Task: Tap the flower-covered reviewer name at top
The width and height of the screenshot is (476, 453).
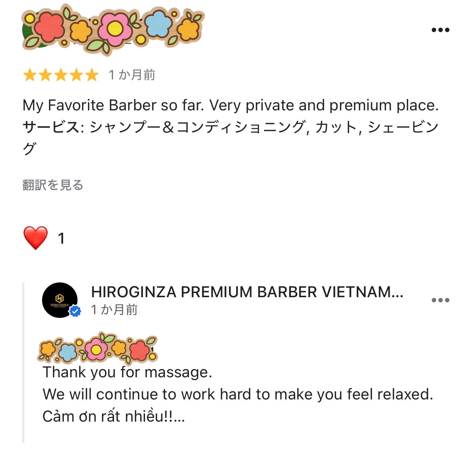Action: tap(113, 30)
